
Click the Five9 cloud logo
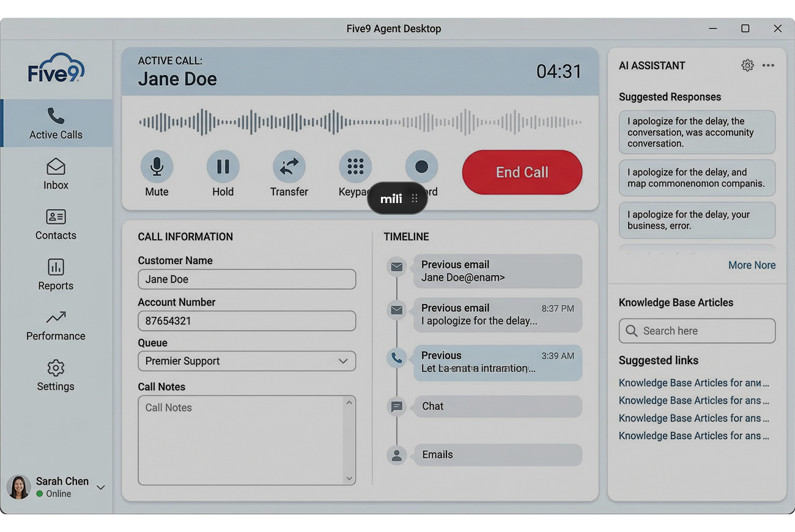(x=56, y=68)
